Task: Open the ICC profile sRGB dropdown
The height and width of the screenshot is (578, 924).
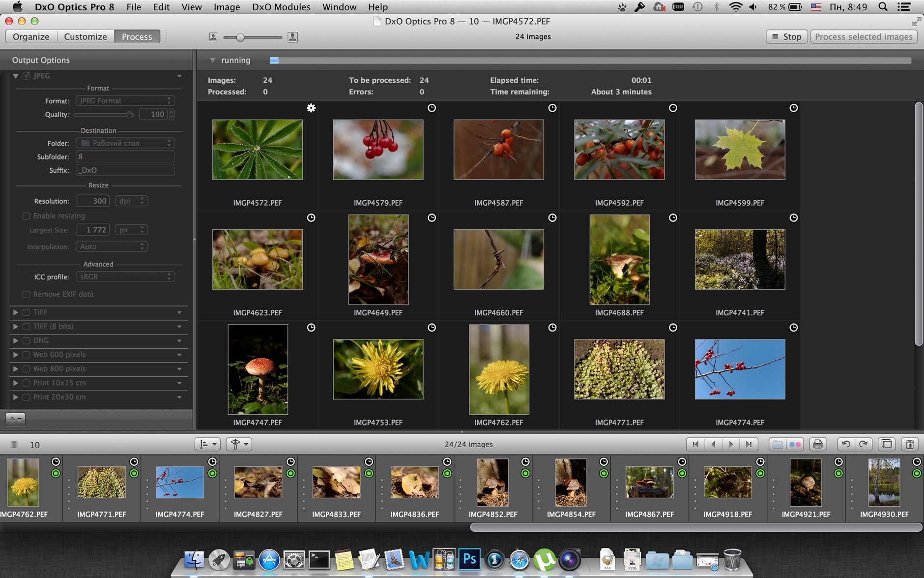Action: click(x=125, y=276)
